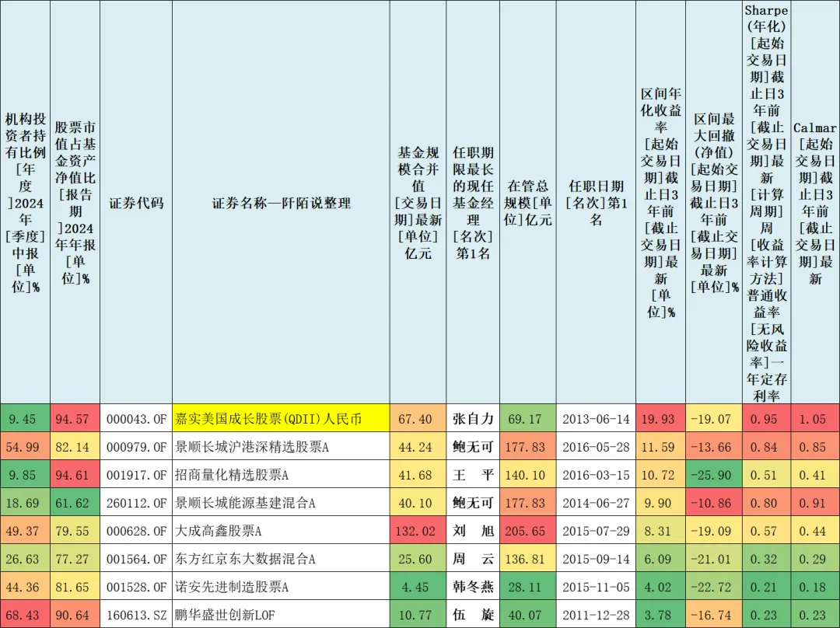Select the 基金规模合并值 column header
The height and width of the screenshot is (628, 840).
(418, 203)
